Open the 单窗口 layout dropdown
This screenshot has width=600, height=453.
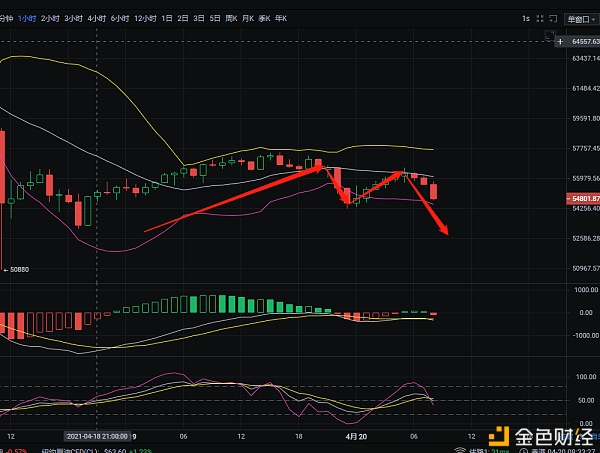tap(581, 19)
